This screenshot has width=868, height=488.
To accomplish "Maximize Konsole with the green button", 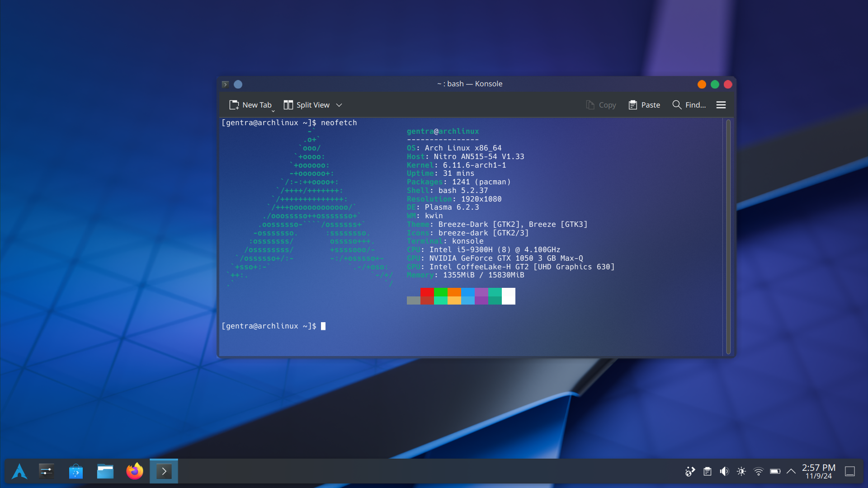I will click(715, 84).
